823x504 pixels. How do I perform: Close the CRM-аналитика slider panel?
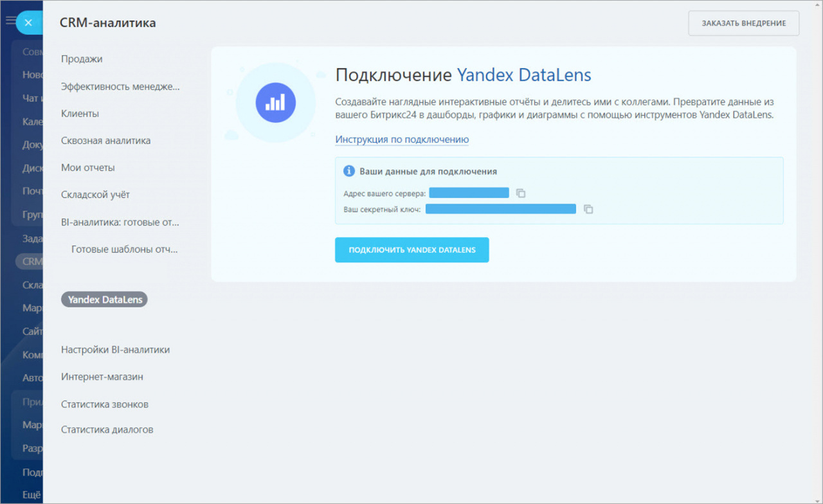28,22
